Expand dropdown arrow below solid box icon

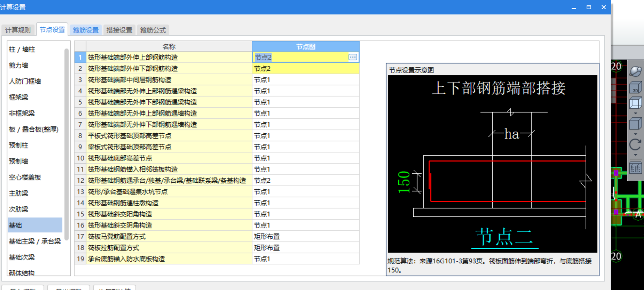coord(635,134)
